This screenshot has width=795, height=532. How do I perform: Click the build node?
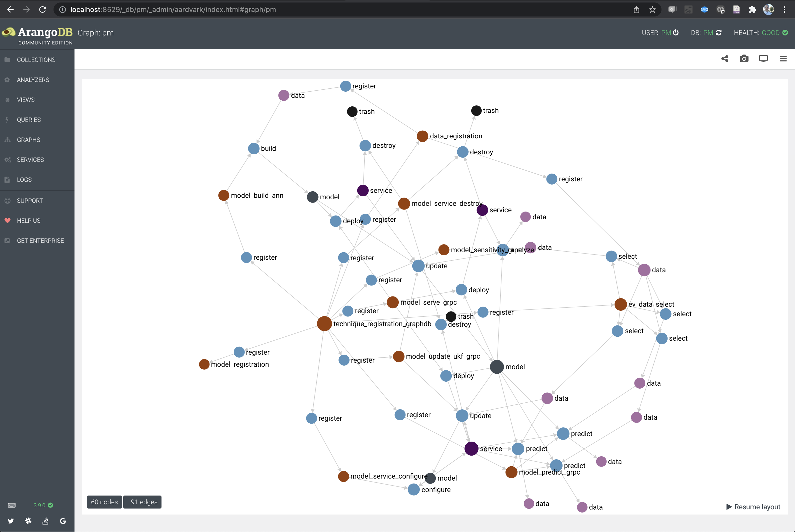tap(254, 148)
